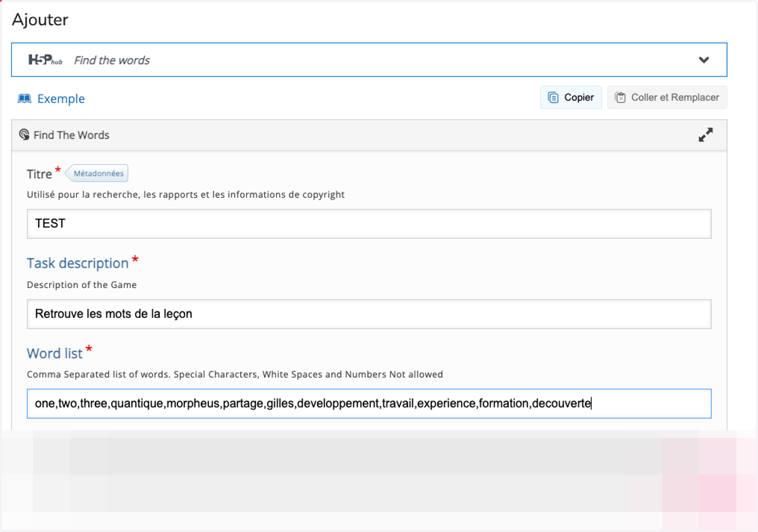The width and height of the screenshot is (758, 532).
Task: Open the Find the words content type dropdown
Action: coord(369,60)
